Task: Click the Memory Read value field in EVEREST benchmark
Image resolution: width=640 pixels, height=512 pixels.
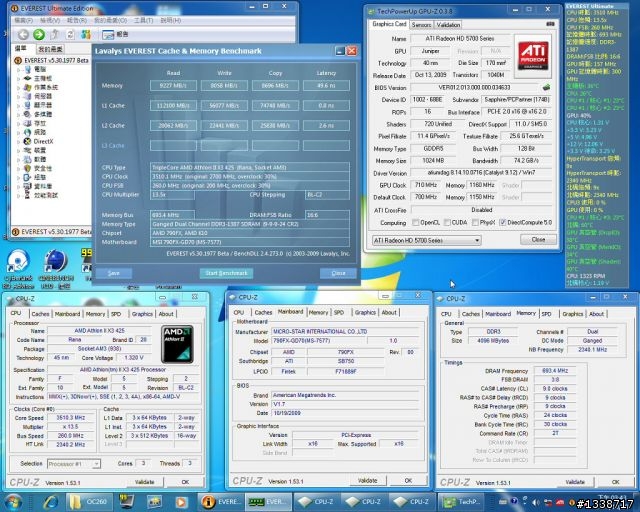Action: [x=173, y=86]
